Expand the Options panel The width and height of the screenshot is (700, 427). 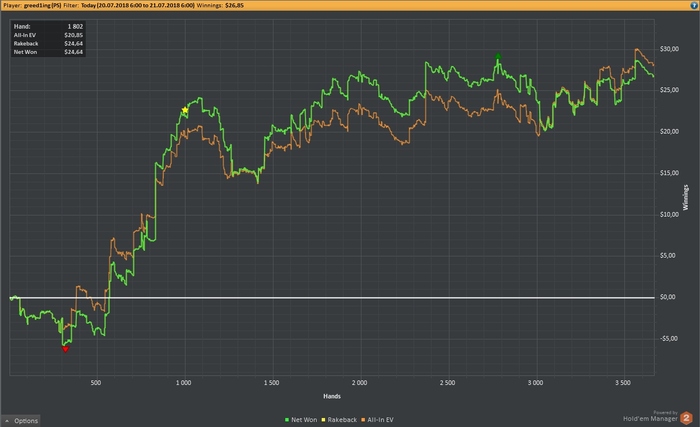click(x=21, y=420)
